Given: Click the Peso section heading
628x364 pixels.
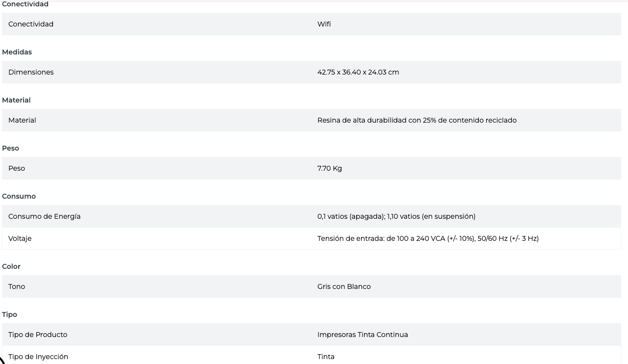Looking at the screenshot, I should point(10,148).
